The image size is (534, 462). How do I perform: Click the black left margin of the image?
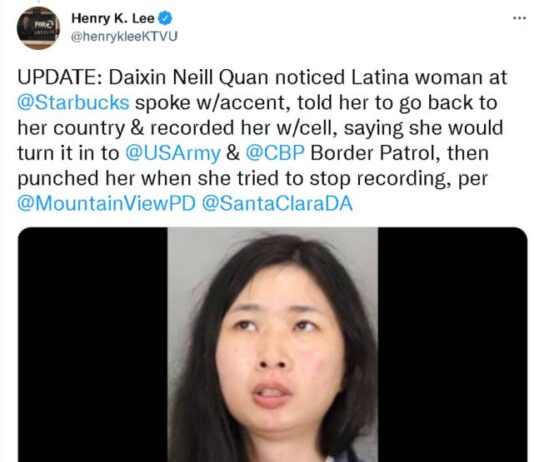(x=92, y=345)
